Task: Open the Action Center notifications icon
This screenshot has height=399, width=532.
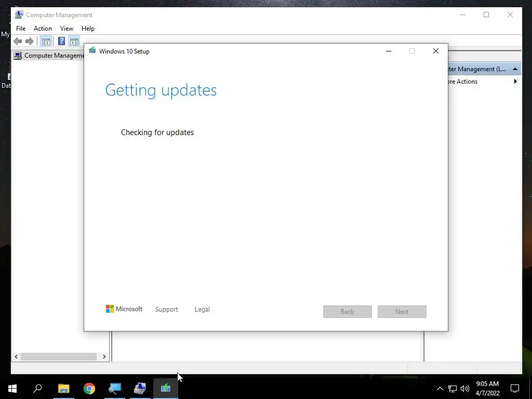Action: coord(515,389)
